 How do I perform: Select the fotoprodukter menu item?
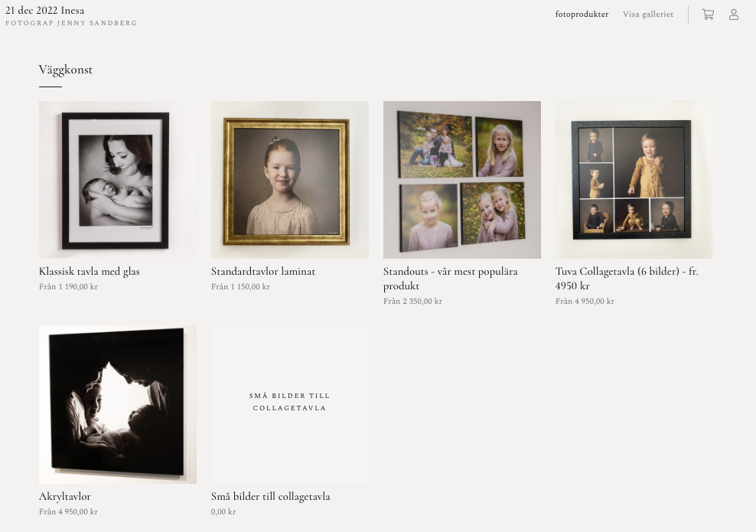pyautogui.click(x=582, y=15)
